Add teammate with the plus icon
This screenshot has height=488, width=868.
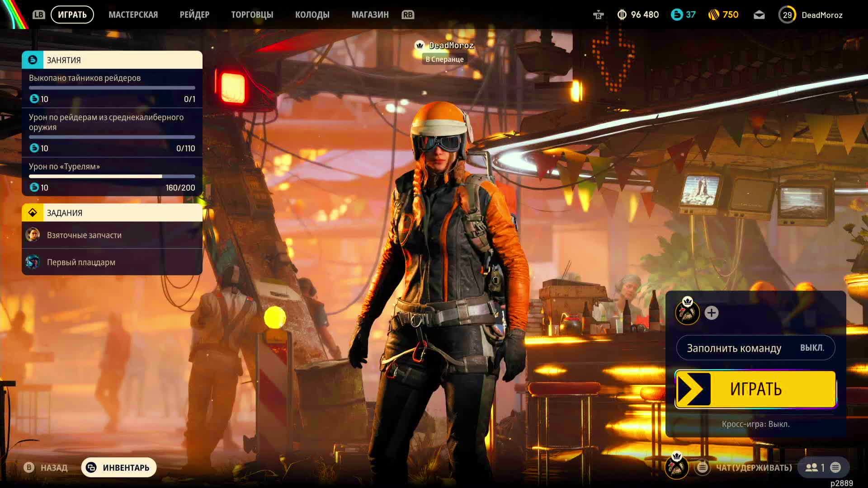(711, 313)
